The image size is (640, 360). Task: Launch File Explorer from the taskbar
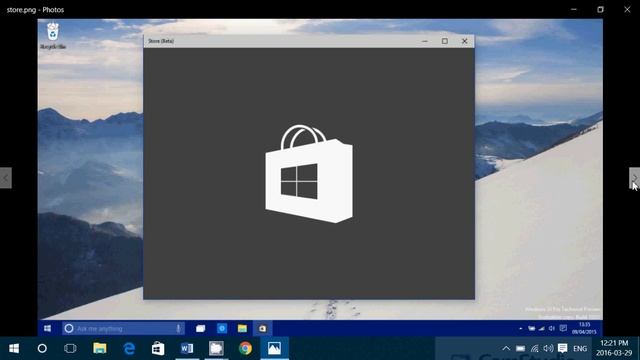pyautogui.click(x=100, y=349)
